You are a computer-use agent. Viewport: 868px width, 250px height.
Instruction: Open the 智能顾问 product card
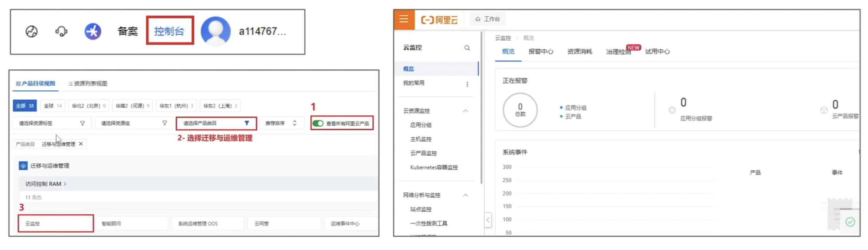132,223
